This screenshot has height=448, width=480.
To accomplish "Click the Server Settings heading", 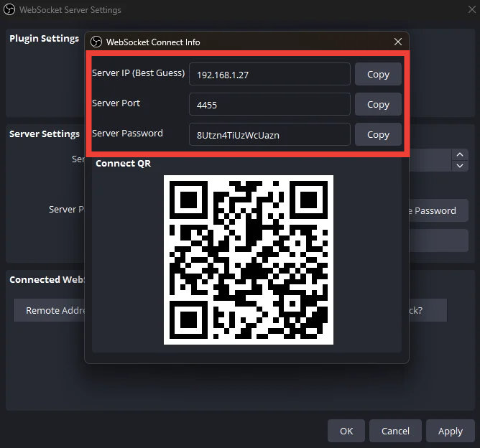I will (45, 134).
